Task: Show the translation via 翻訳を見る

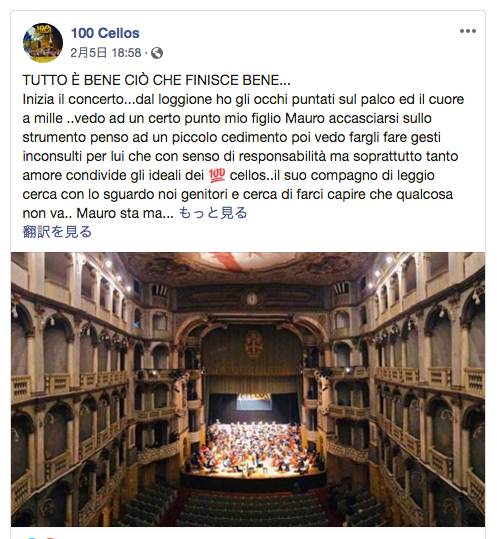Action: tap(57, 232)
